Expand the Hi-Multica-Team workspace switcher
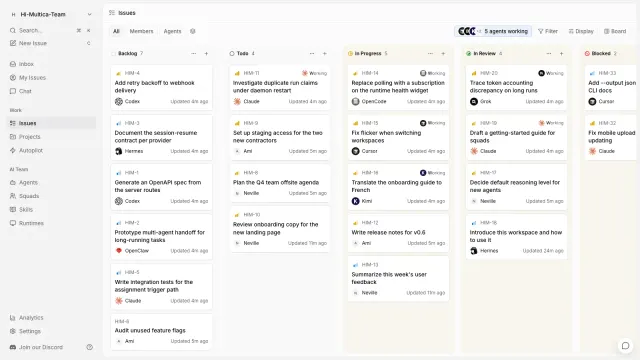 tap(51, 14)
